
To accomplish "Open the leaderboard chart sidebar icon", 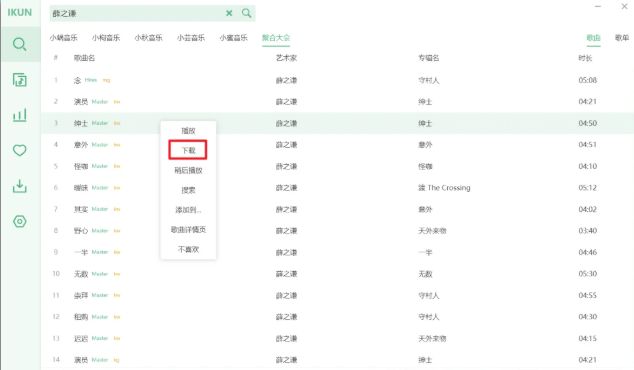I will click(20, 115).
